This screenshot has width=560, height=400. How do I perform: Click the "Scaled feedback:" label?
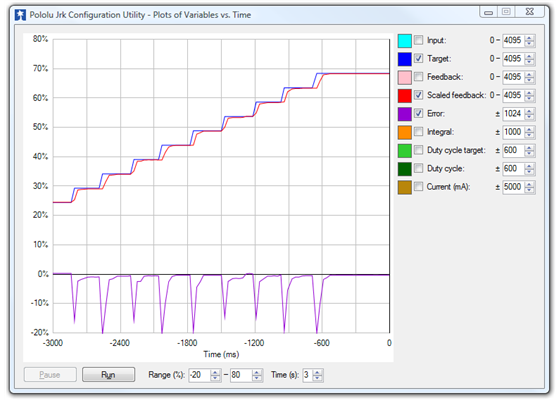pos(457,95)
